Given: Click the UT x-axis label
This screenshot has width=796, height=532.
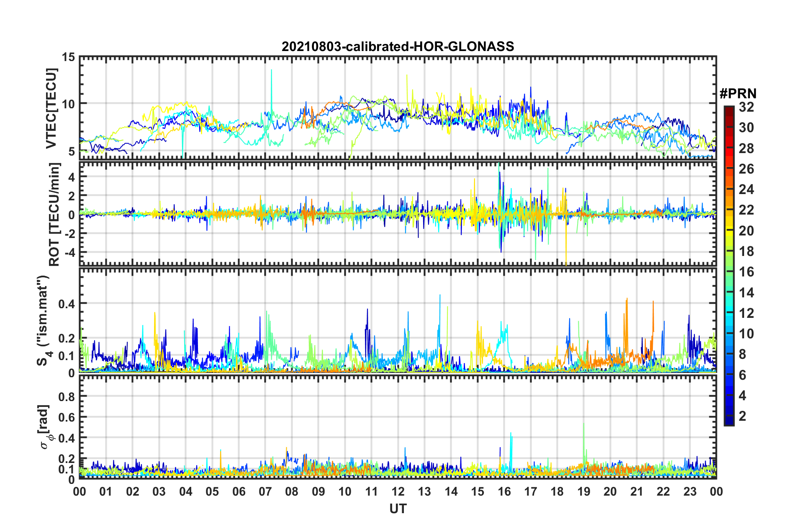Looking at the screenshot, I should coord(398,509).
